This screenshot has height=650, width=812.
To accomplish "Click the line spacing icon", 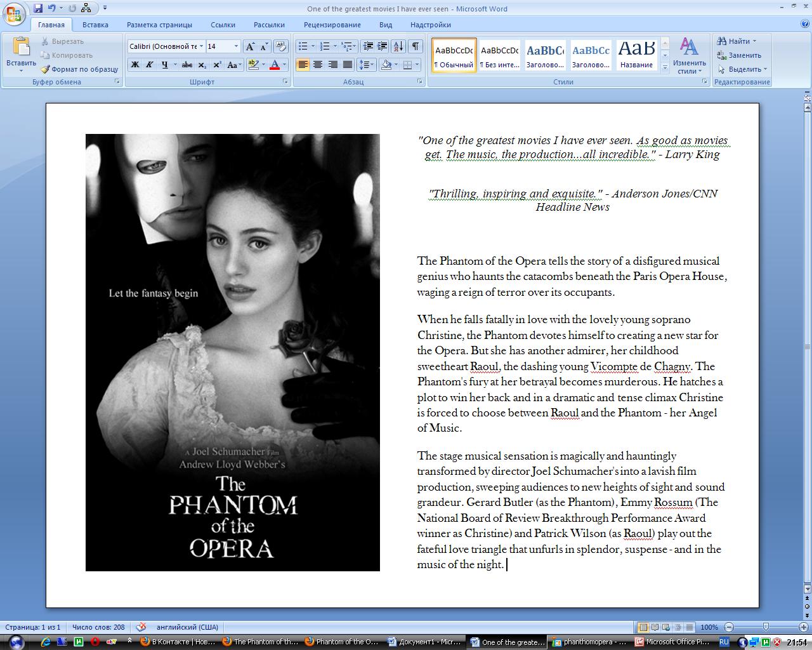I will (x=363, y=65).
